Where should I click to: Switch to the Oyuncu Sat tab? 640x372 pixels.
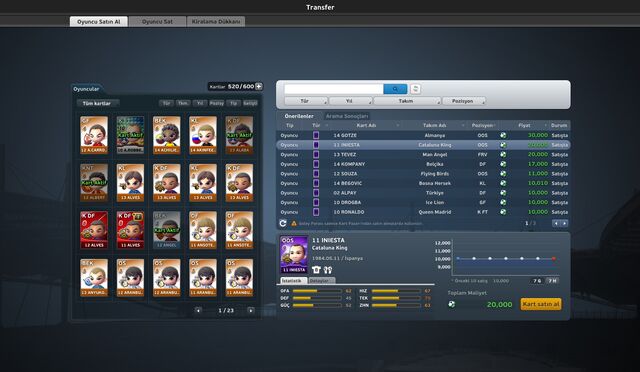point(157,22)
